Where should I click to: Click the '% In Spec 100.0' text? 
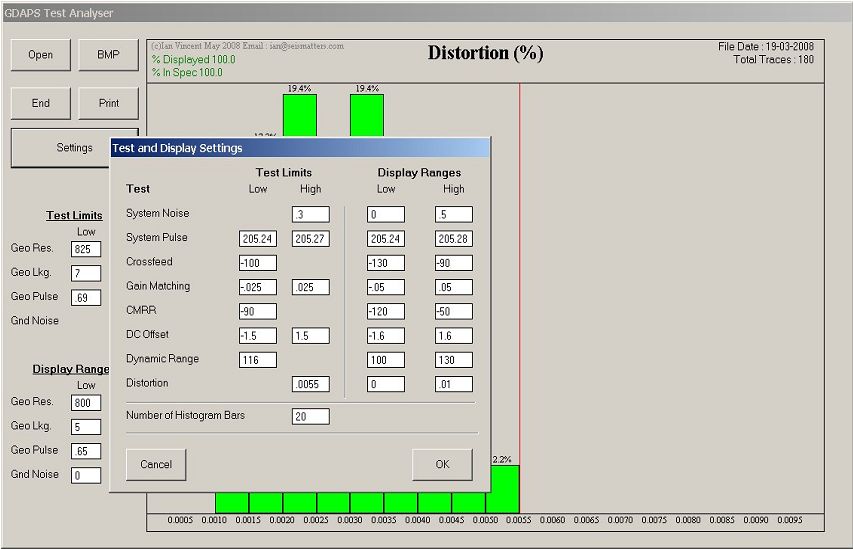(187, 72)
